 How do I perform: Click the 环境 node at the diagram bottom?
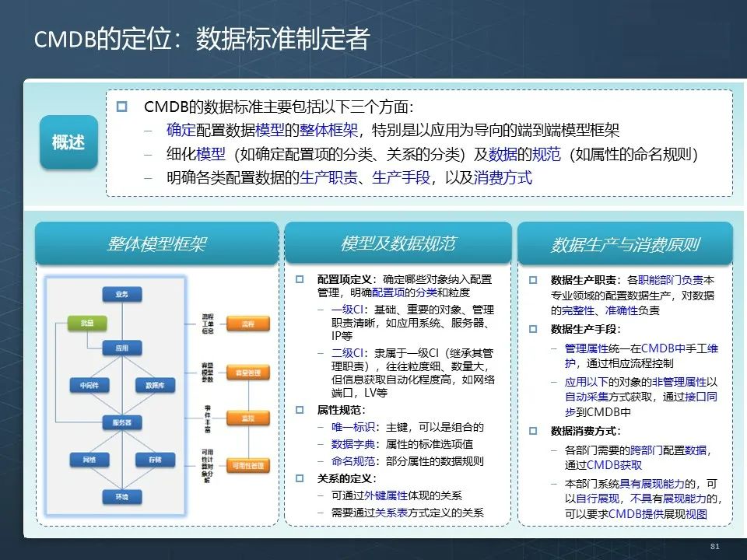click(122, 497)
